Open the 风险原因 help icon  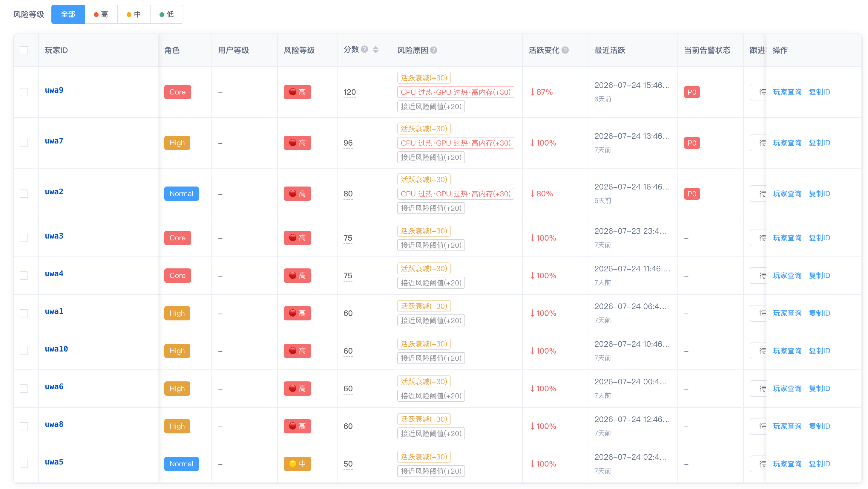(x=434, y=50)
